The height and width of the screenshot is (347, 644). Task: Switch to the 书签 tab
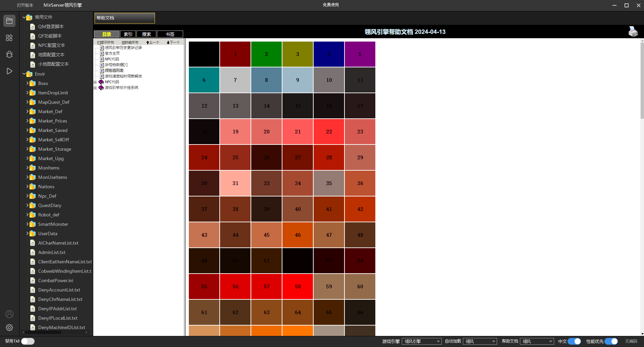point(170,34)
